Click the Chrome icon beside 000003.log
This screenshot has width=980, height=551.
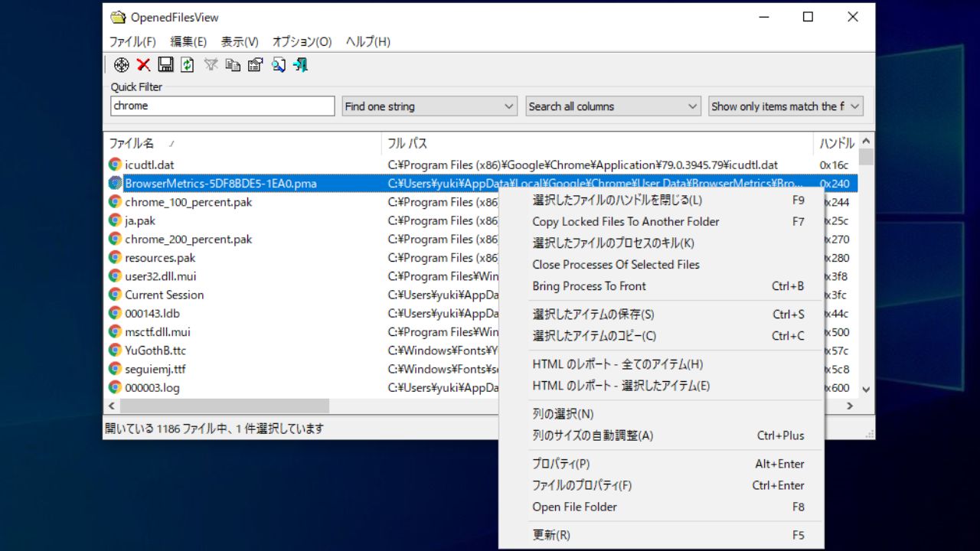tap(115, 387)
